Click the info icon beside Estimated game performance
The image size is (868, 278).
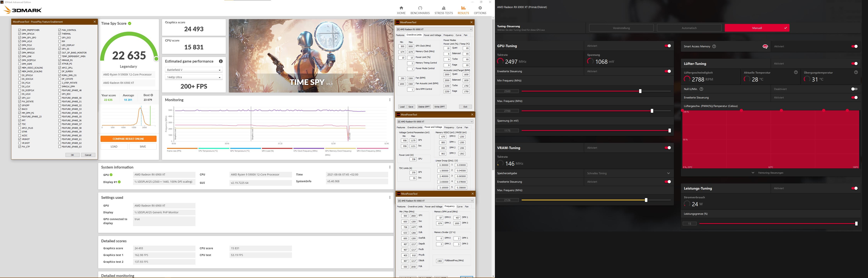click(221, 61)
